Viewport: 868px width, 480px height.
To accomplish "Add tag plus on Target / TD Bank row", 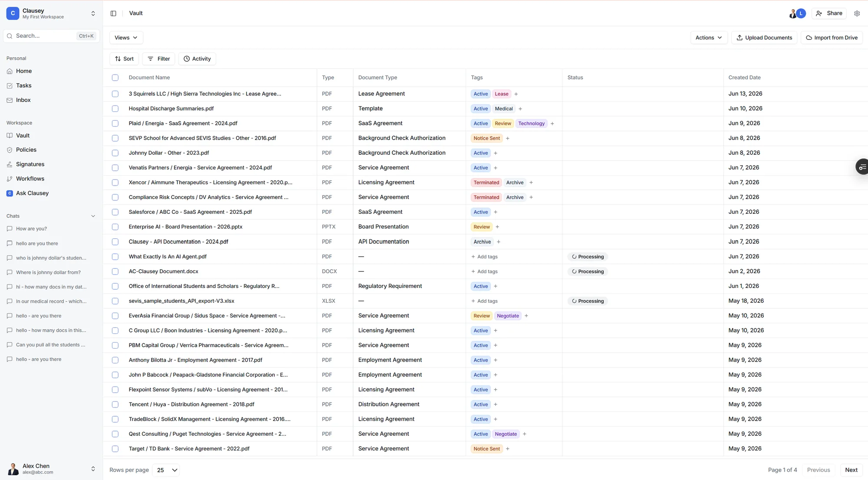I will [x=507, y=449].
